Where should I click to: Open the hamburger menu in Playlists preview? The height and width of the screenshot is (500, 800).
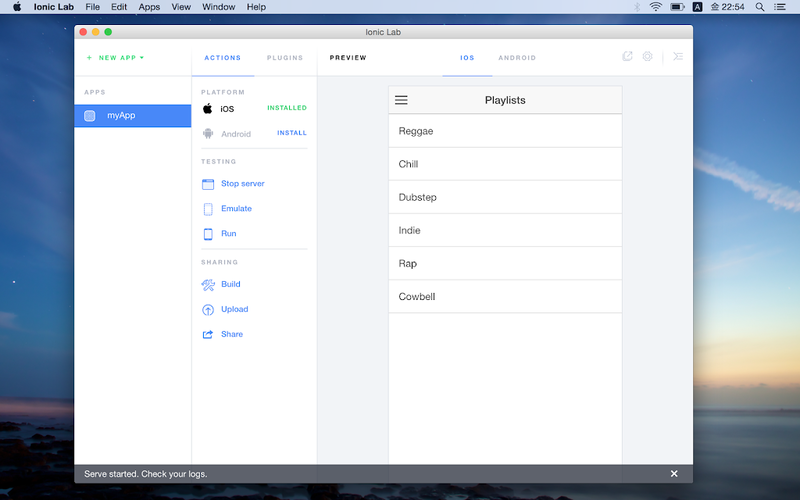point(401,100)
